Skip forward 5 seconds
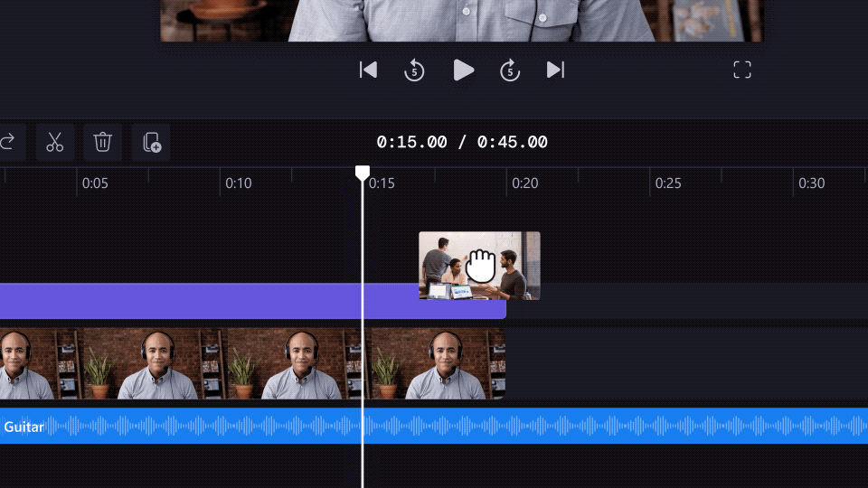The width and height of the screenshot is (868, 488). [x=510, y=70]
